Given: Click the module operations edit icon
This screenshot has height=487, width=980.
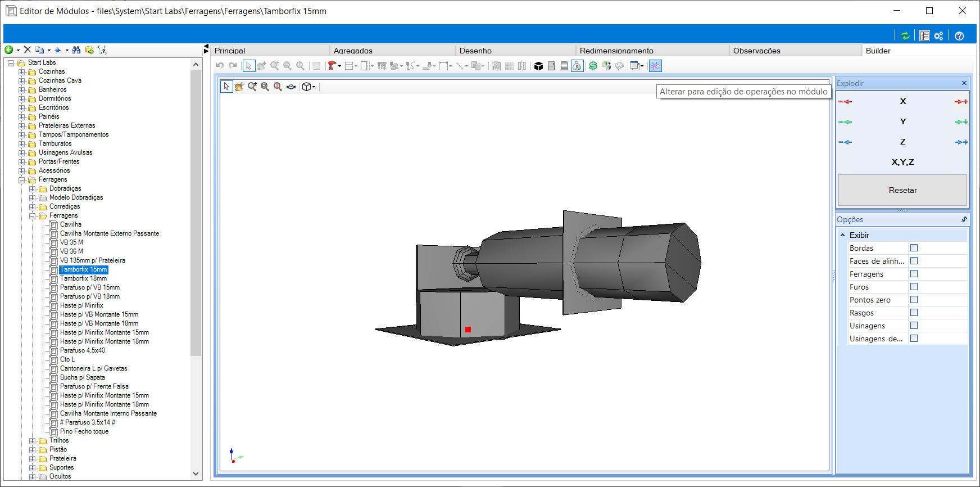Looking at the screenshot, I should coord(655,66).
